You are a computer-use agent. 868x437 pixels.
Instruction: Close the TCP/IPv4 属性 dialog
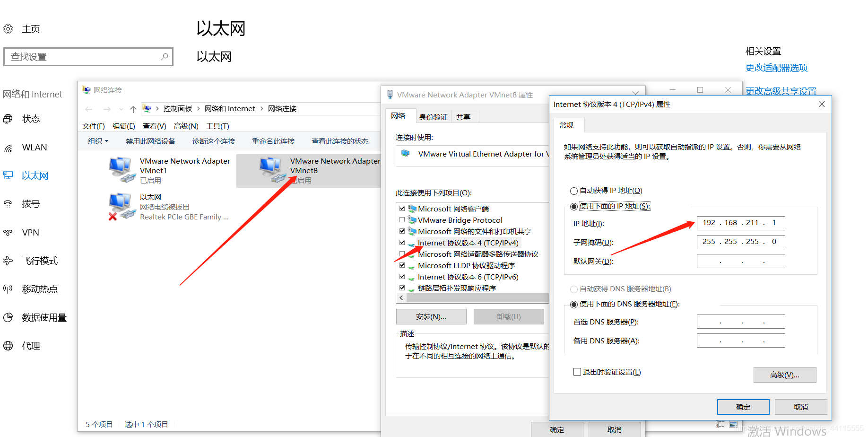click(822, 104)
